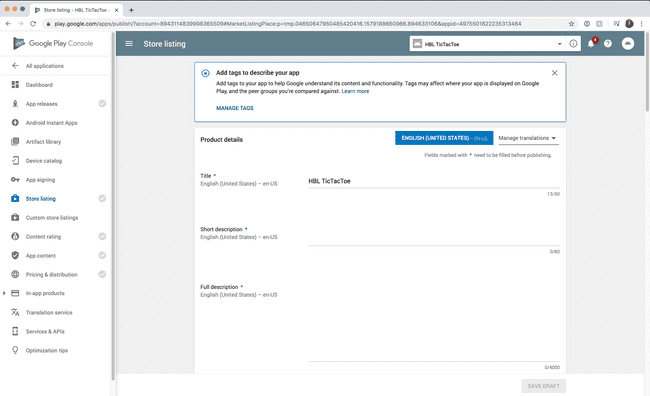Click the Android Instant Apps icon
Screen dimensions: 650x396
[x=15, y=123]
